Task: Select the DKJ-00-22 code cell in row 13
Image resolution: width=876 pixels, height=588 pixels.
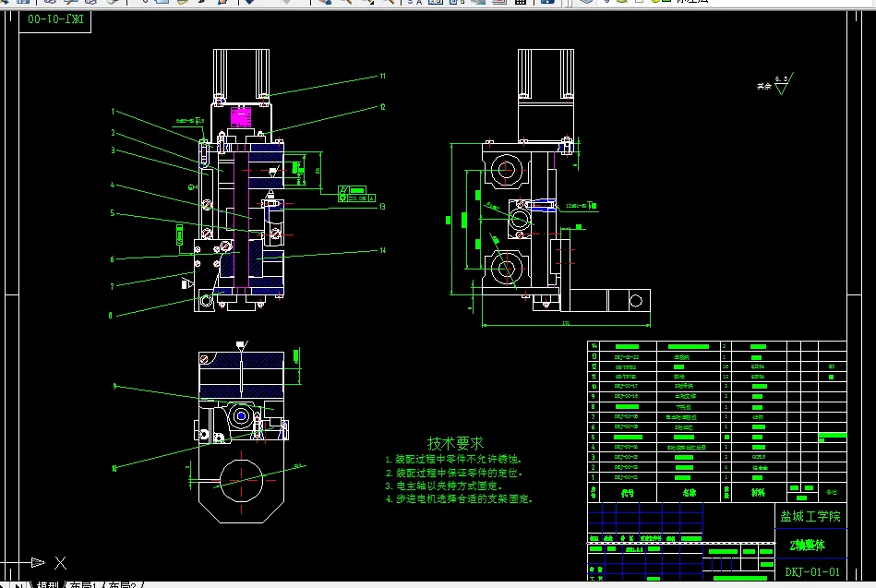Action: click(627, 356)
